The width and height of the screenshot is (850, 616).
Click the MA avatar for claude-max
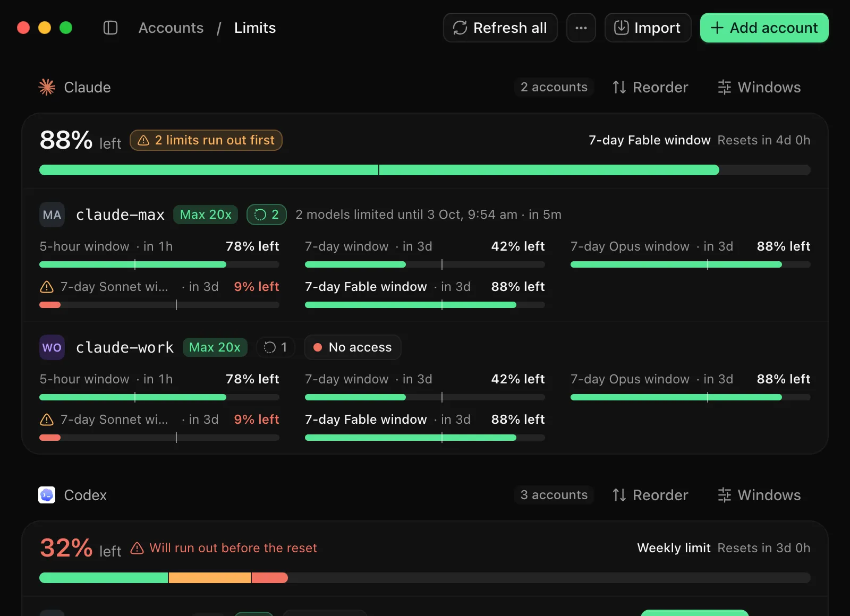click(x=52, y=215)
